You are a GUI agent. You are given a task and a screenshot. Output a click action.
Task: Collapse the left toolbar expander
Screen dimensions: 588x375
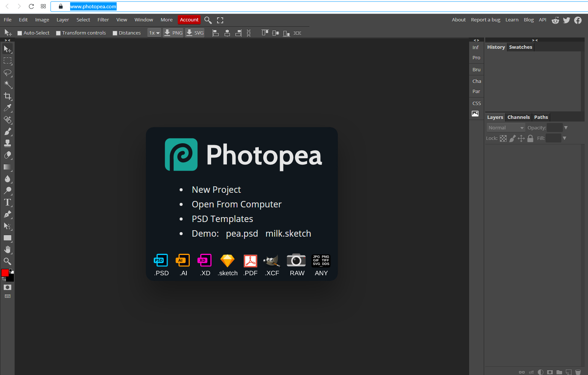(x=7, y=40)
